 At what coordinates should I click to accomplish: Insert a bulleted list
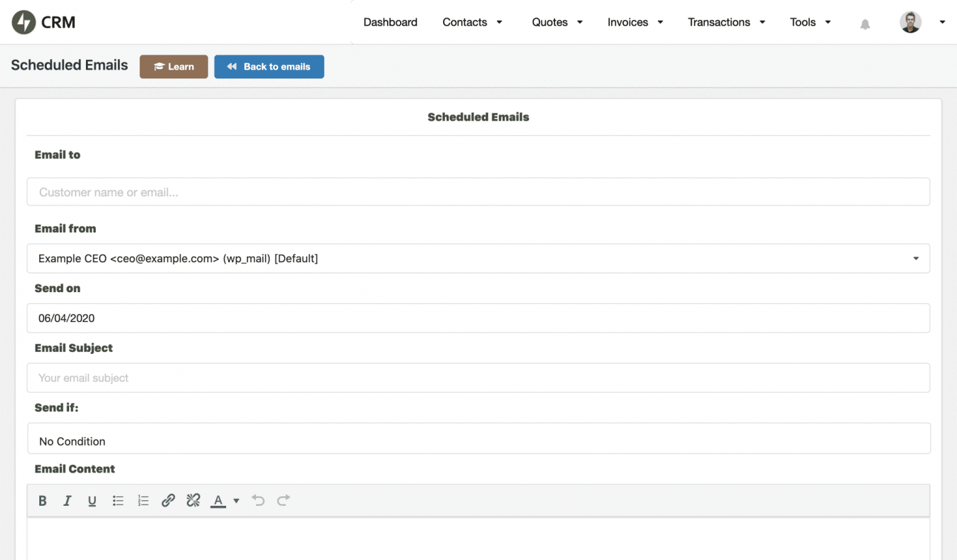click(118, 500)
